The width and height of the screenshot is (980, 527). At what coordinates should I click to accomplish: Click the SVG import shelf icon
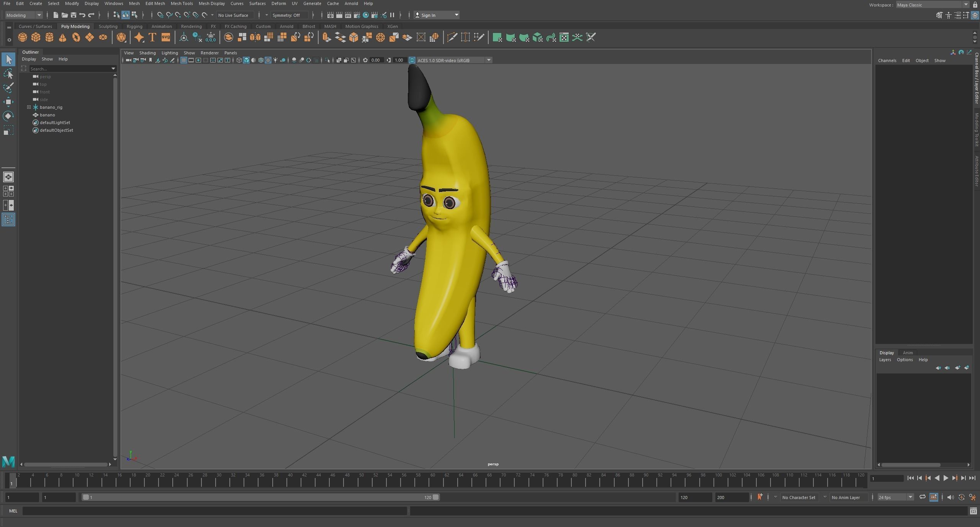click(x=166, y=38)
